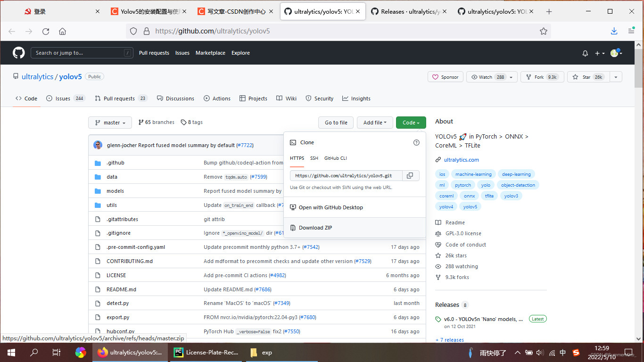Click the Go to file button
Screen dimensions: 644x362
tap(336, 123)
